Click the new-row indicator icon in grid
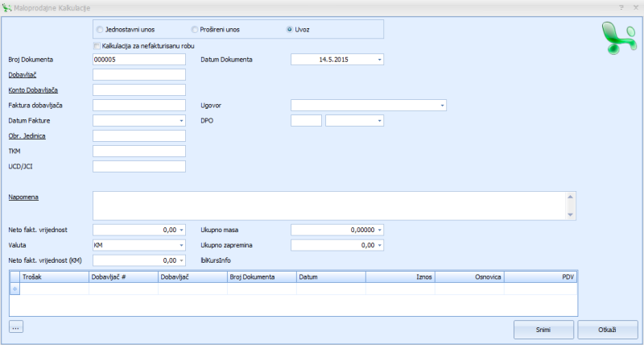The width and height of the screenshot is (644, 345). 14,289
